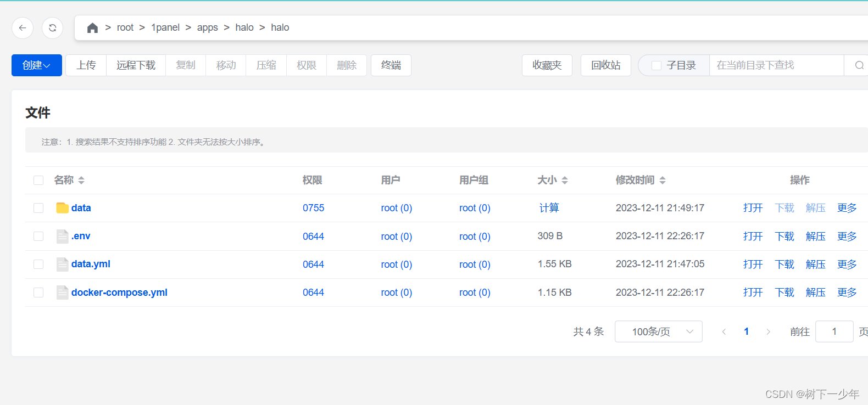Click 计算 to compute data size

[549, 208]
